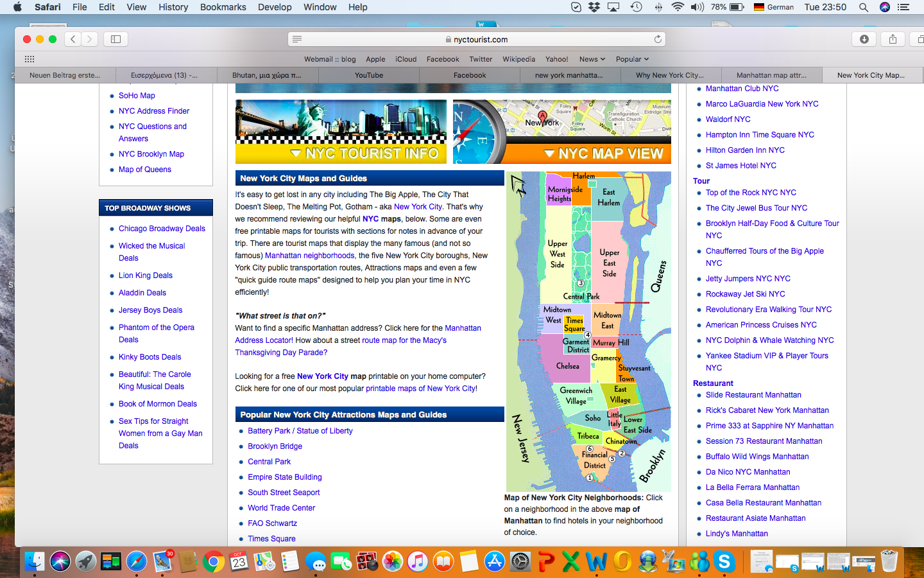Switch to the YouTube tab
The height and width of the screenshot is (578, 924).
(x=369, y=75)
